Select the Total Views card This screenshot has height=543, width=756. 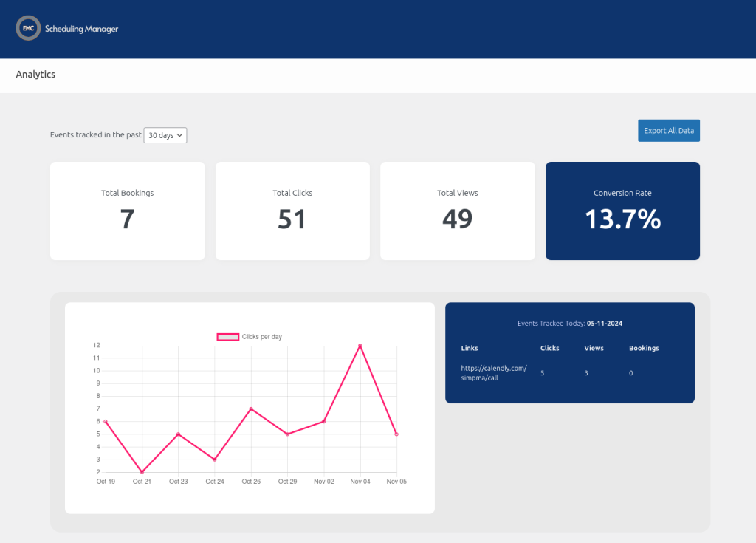click(457, 211)
